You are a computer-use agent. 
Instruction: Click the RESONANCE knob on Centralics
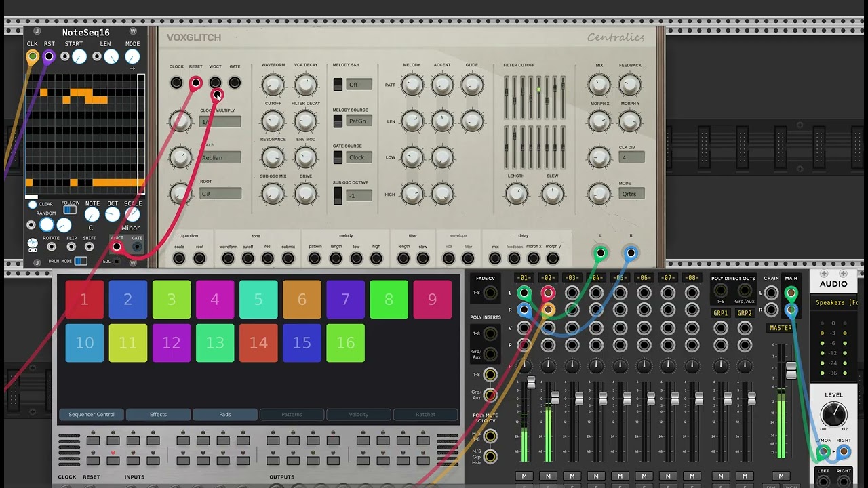(273, 157)
